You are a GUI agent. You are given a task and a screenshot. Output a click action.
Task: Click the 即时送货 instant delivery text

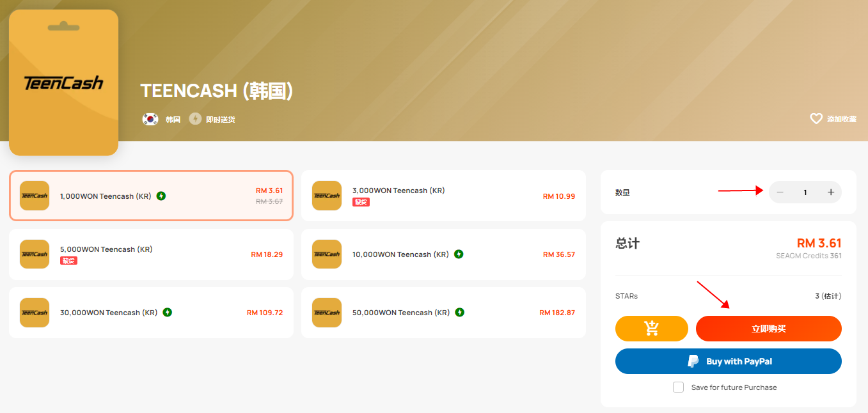click(x=221, y=120)
